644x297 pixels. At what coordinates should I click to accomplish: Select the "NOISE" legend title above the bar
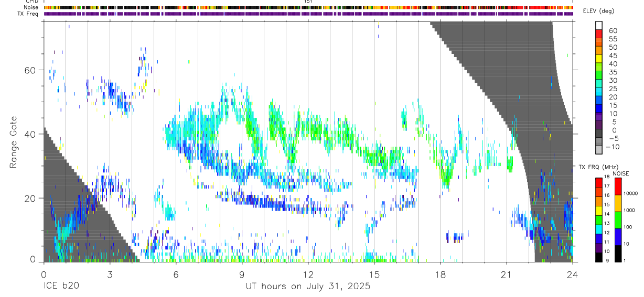(620, 173)
